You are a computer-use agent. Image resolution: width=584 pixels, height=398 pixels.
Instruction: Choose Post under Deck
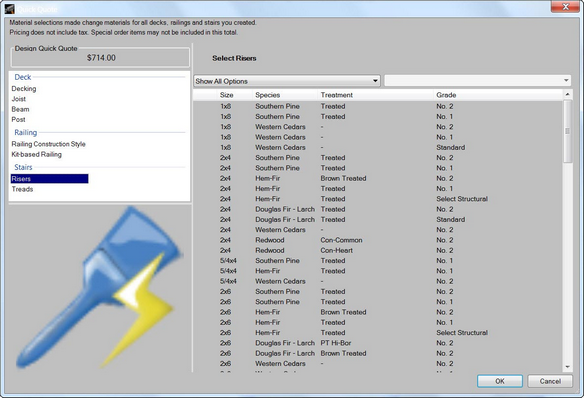18,120
